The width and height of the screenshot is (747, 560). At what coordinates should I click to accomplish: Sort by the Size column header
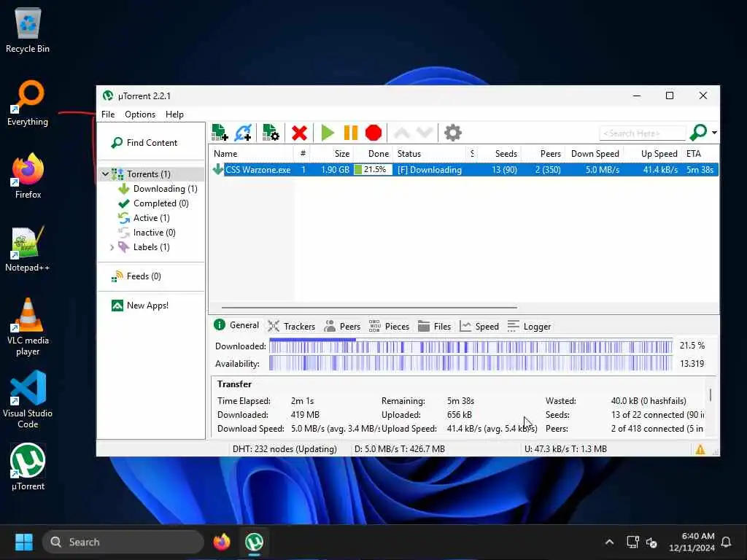pyautogui.click(x=332, y=154)
